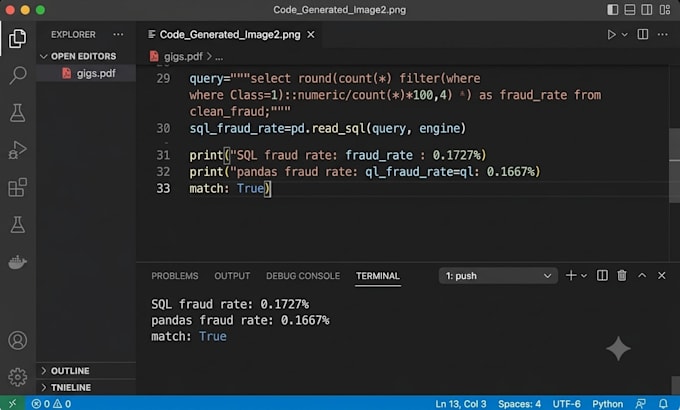Select the Code_Generated_Image2.png editor tab
The height and width of the screenshot is (410, 680).
[x=230, y=35]
